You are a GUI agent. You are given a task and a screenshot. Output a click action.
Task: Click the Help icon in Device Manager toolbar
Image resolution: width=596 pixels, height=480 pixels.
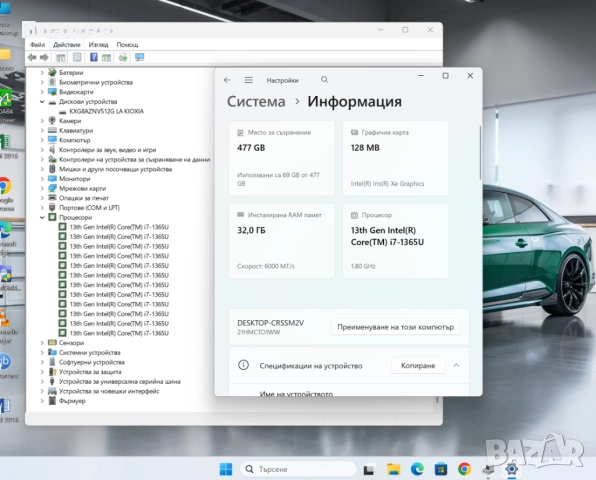(x=94, y=57)
